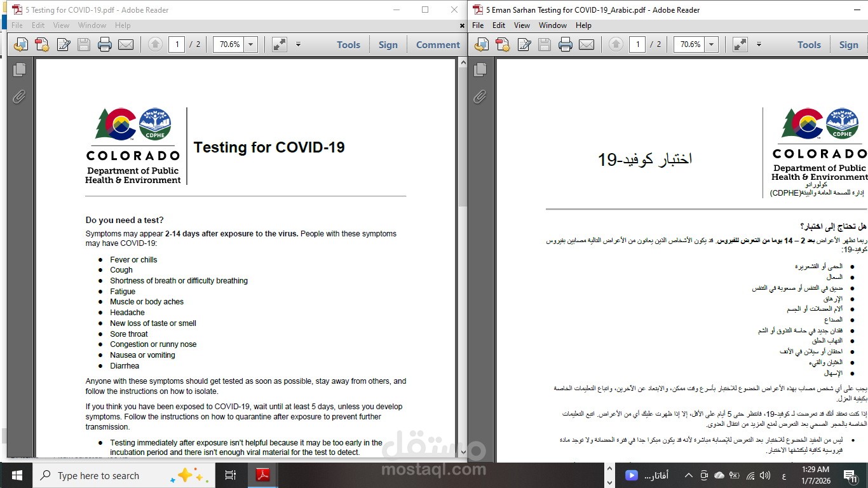This screenshot has width=868, height=488.
Task: Click the 70.6% zoom field in the left window
Action: pyautogui.click(x=229, y=44)
